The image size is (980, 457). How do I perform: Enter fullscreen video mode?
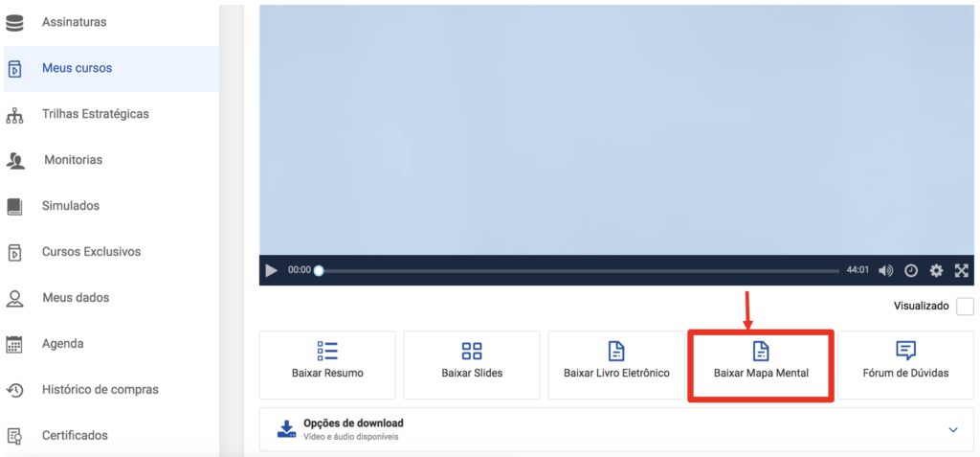pyautogui.click(x=961, y=270)
